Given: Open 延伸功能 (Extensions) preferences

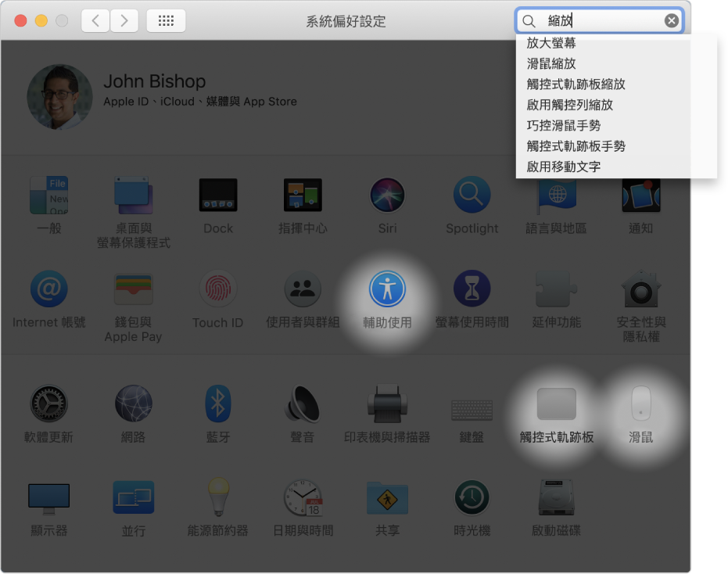Looking at the screenshot, I should pyautogui.click(x=556, y=289).
